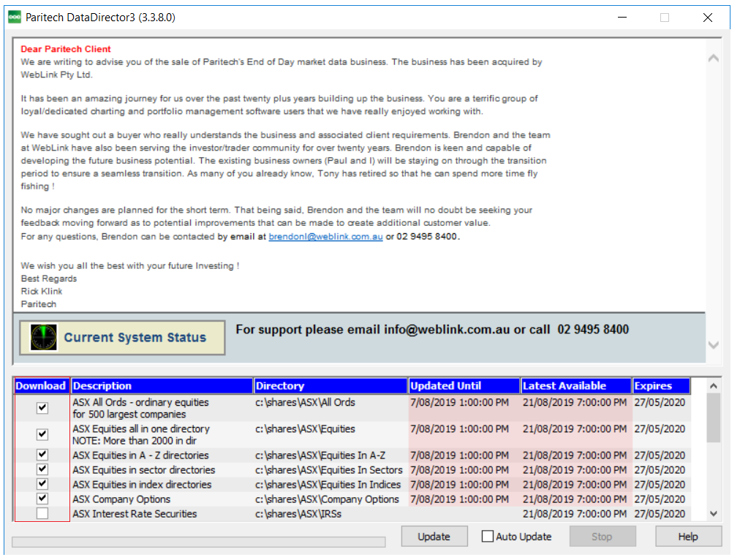This screenshot has width=740, height=560.
Task: Sort by Download column header
Action: [x=42, y=386]
